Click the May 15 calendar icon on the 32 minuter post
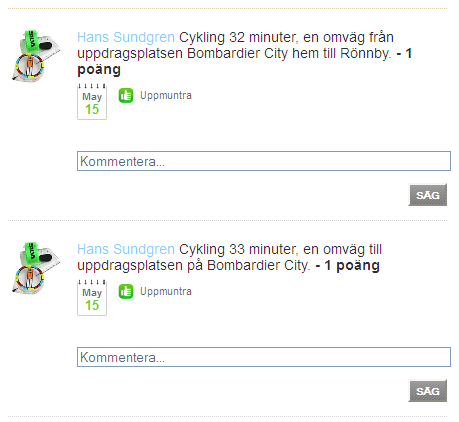Viewport: 459px width, 422px height. tap(92, 102)
